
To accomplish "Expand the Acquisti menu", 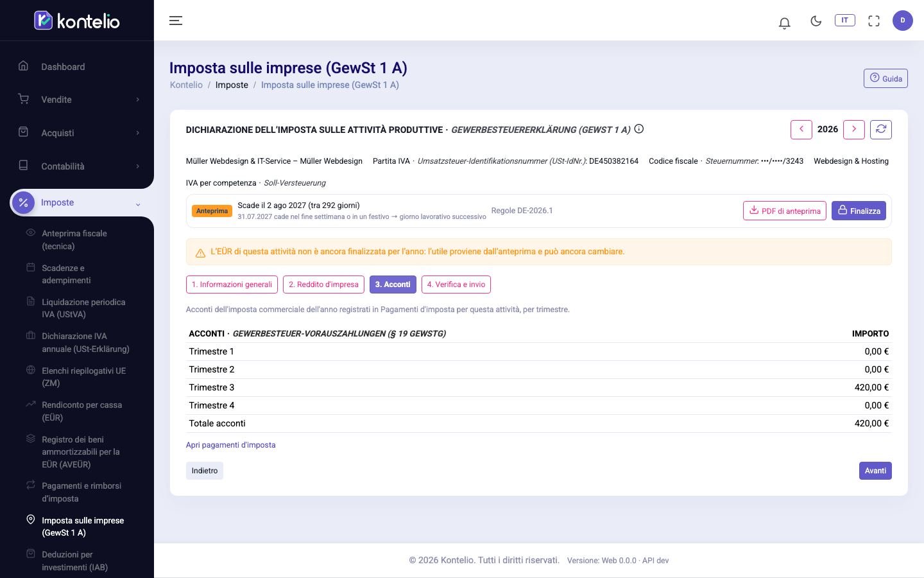I will tap(77, 133).
